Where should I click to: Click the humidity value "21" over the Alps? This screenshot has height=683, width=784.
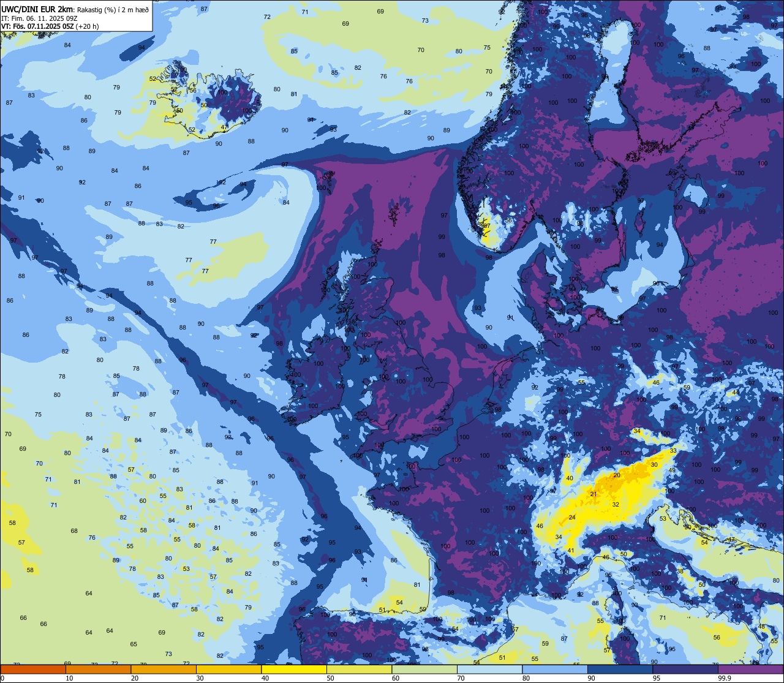tap(593, 494)
